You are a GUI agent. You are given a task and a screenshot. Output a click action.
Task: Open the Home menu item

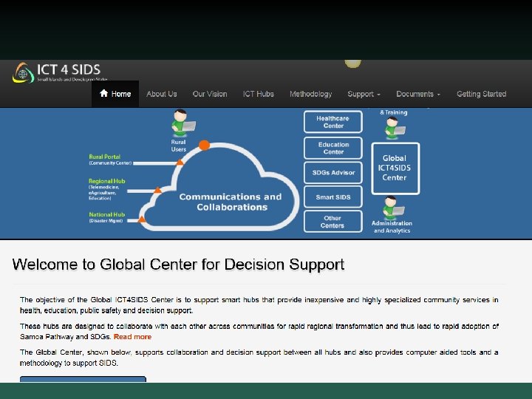coord(115,94)
